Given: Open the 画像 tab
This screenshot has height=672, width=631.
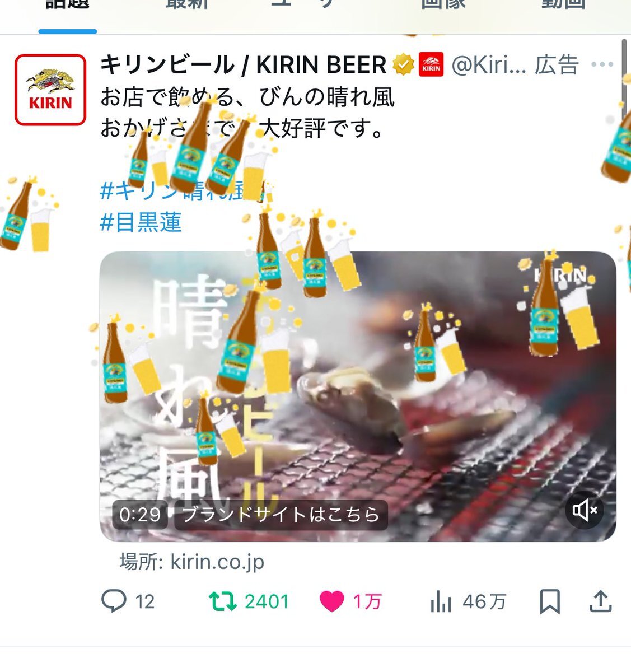Looking at the screenshot, I should (443, 6).
